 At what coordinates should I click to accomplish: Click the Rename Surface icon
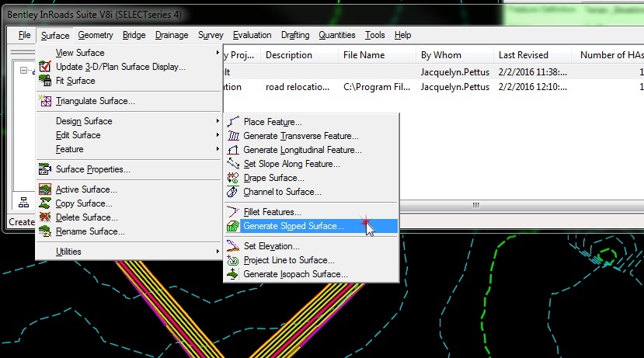[45, 231]
